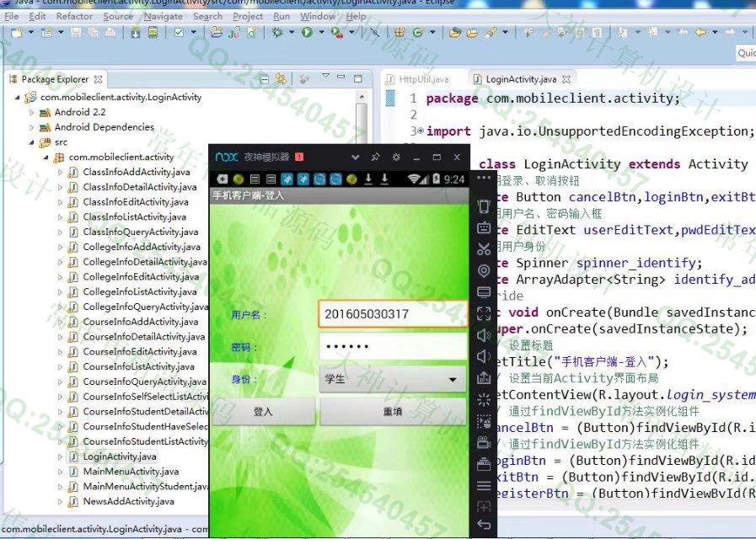This screenshot has height=539, width=756.
Task: Open the Refactor menu
Action: pyautogui.click(x=74, y=16)
